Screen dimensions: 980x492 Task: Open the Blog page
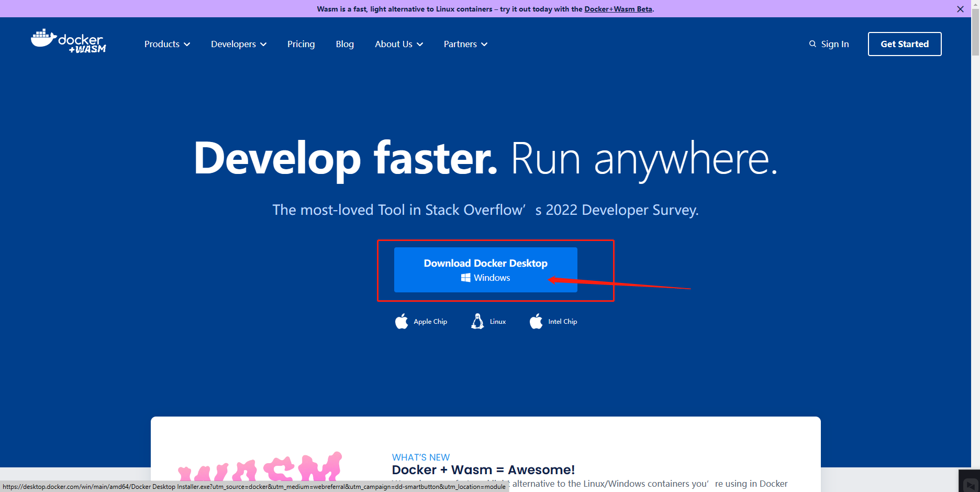coord(345,44)
